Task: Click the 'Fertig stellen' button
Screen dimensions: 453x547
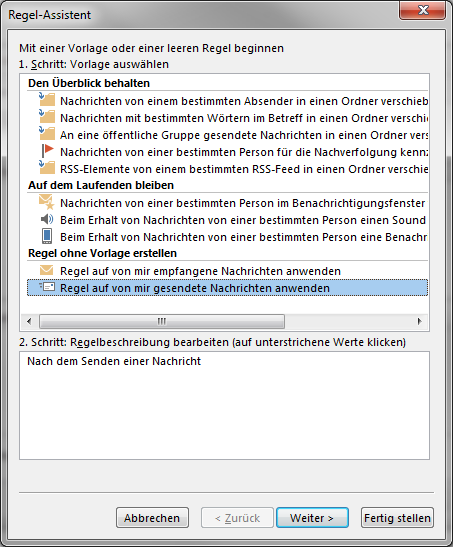Action: 397,518
